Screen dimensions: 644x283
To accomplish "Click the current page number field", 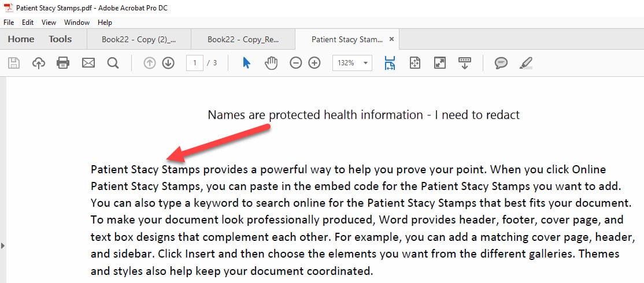I will (195, 63).
